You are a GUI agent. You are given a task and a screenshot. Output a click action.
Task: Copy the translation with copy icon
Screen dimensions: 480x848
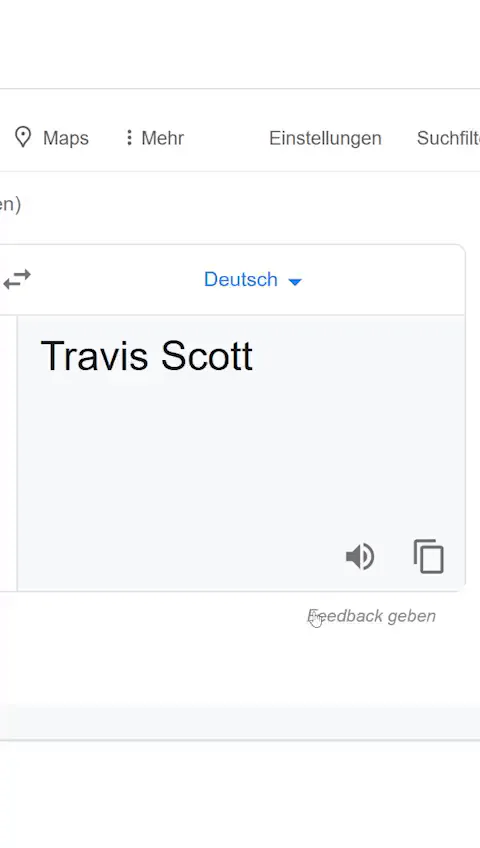point(429,556)
